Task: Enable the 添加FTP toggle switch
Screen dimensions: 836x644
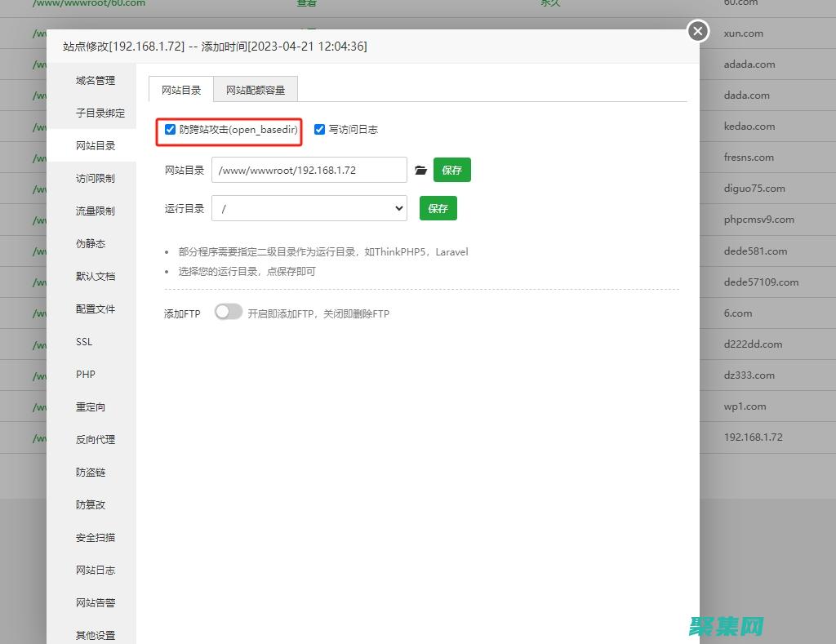Action: click(x=229, y=313)
